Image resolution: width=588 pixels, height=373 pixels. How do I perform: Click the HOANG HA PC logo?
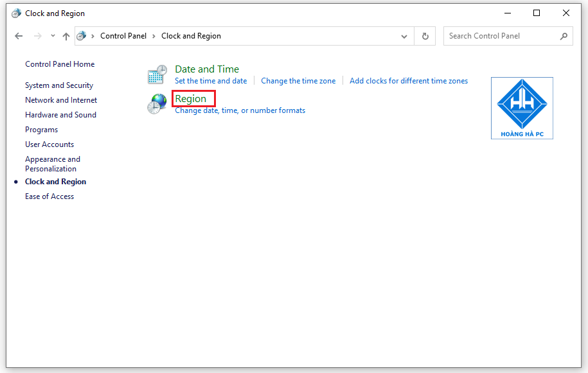pyautogui.click(x=522, y=108)
